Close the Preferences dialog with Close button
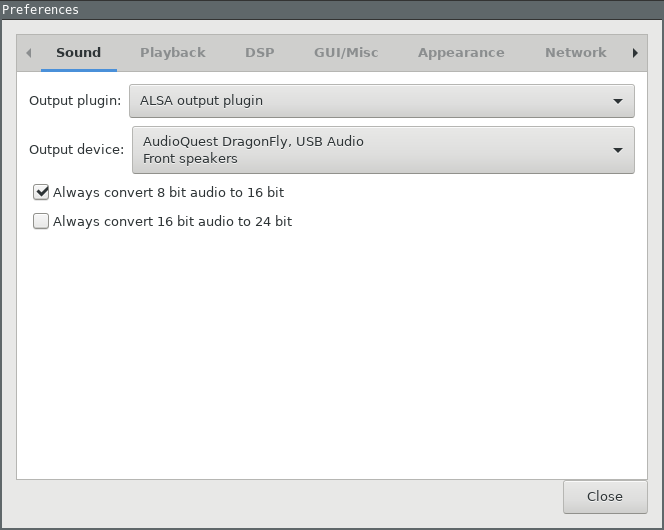Image resolution: width=664 pixels, height=530 pixels. [x=605, y=497]
